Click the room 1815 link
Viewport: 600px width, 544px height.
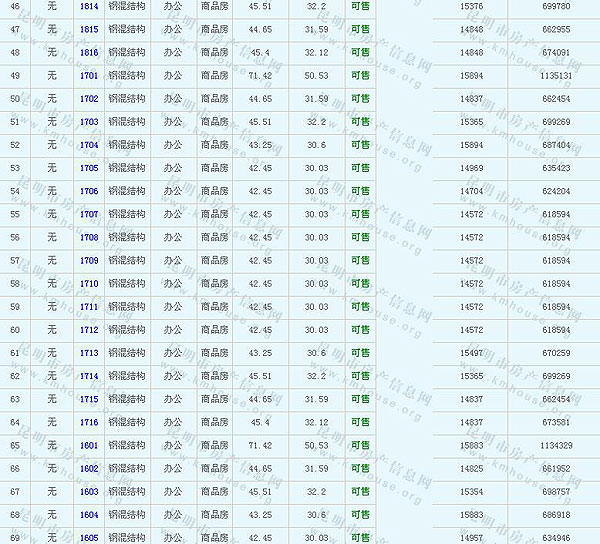pos(89,29)
